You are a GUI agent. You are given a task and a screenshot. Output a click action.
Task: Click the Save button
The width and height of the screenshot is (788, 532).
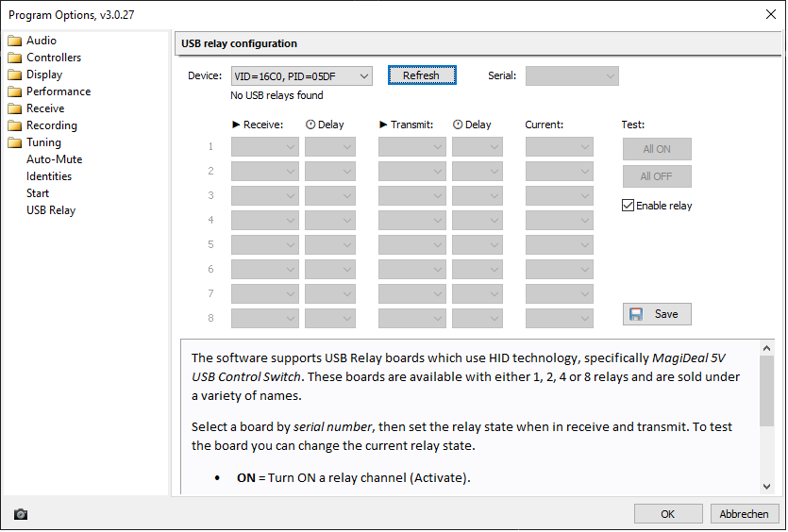click(657, 314)
